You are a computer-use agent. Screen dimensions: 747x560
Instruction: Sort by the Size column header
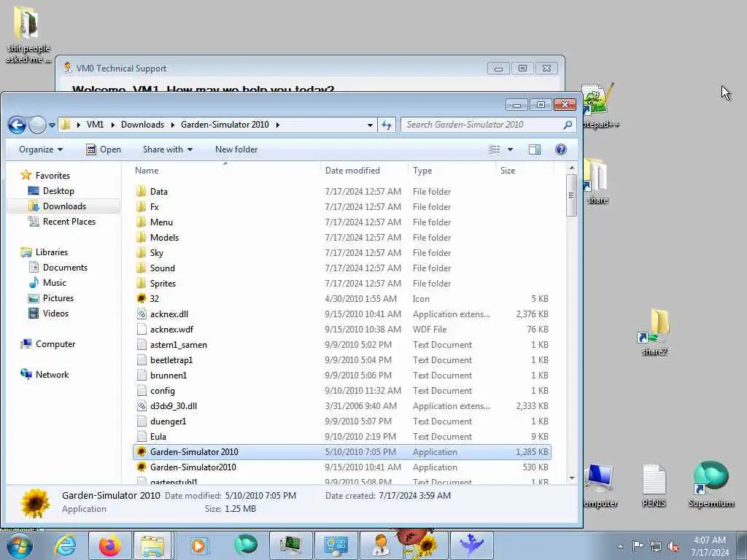point(508,171)
